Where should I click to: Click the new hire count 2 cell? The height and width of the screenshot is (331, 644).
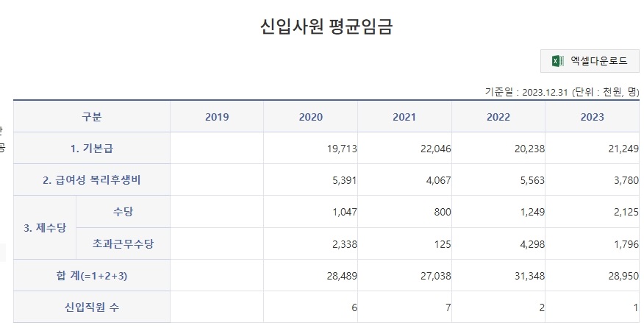pyautogui.click(x=498, y=307)
